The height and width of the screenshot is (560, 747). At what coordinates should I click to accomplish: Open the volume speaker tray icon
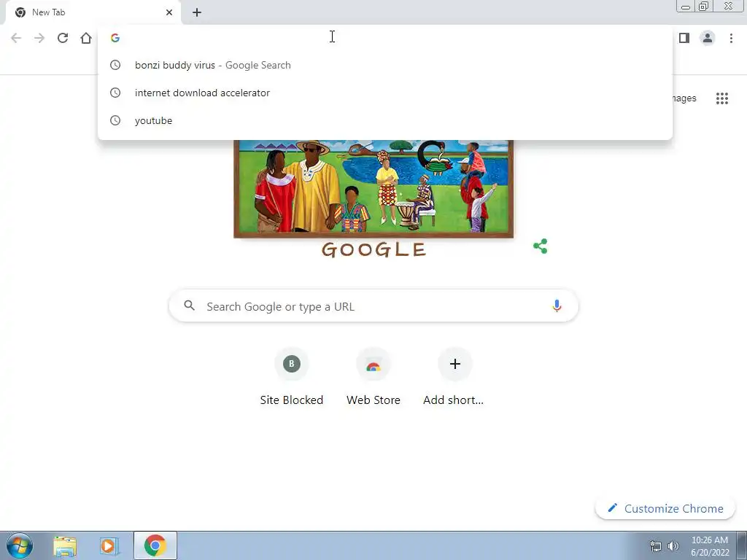(x=673, y=546)
